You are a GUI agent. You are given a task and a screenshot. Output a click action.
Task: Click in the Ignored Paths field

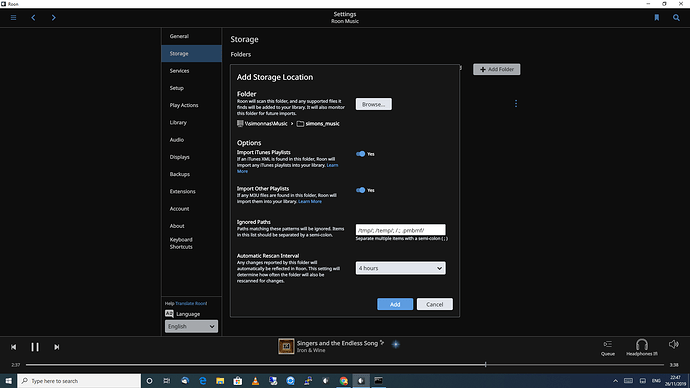pyautogui.click(x=400, y=230)
